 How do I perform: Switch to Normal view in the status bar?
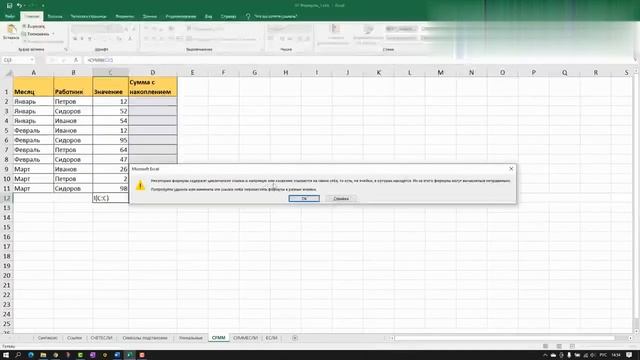pyautogui.click(x=545, y=346)
